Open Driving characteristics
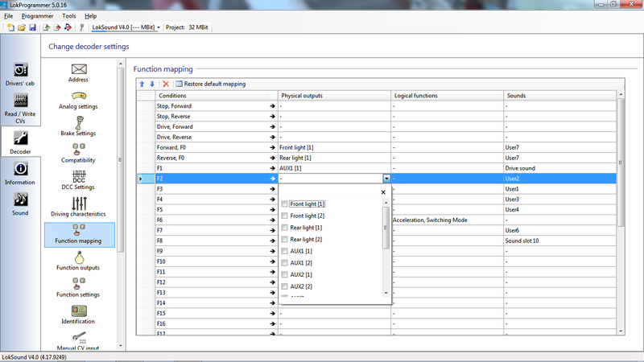This screenshot has width=644, height=362. (78, 207)
